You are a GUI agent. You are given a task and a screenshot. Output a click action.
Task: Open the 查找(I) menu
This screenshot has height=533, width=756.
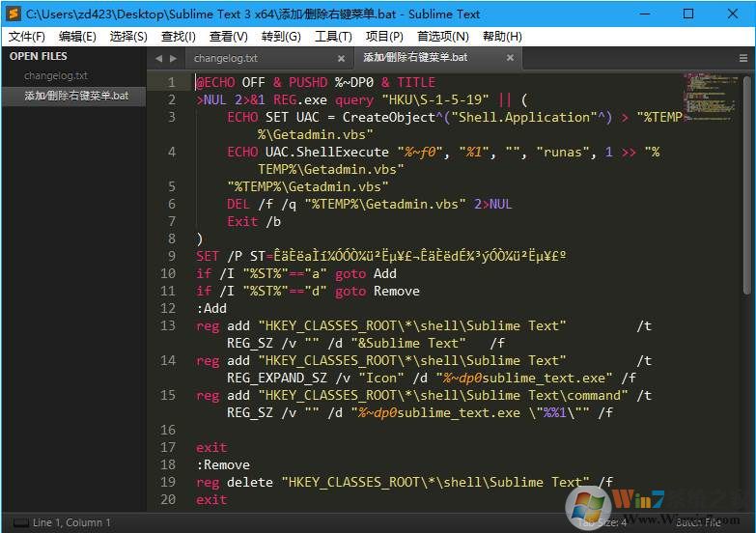pyautogui.click(x=179, y=36)
